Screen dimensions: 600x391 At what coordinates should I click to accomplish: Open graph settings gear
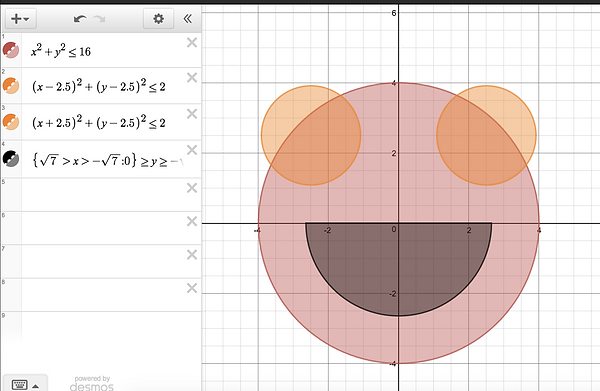(x=158, y=19)
